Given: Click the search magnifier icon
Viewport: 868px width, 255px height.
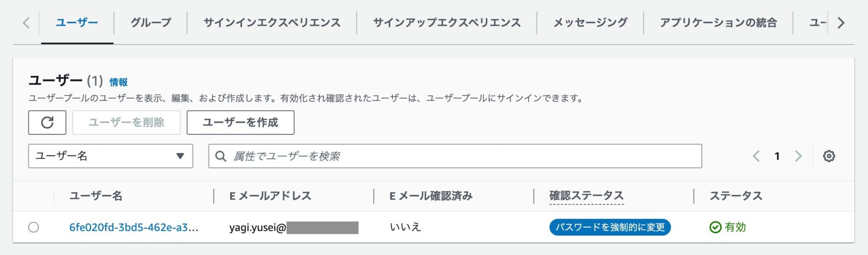Looking at the screenshot, I should [220, 156].
